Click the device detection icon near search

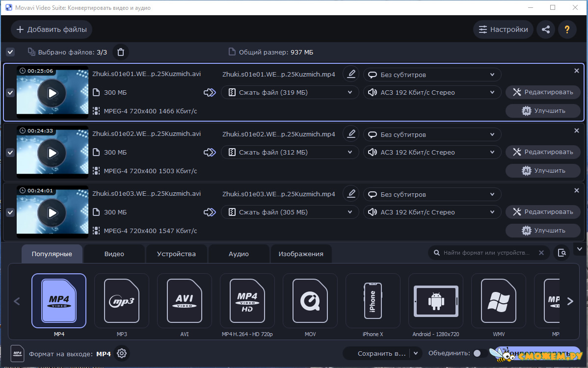point(561,253)
